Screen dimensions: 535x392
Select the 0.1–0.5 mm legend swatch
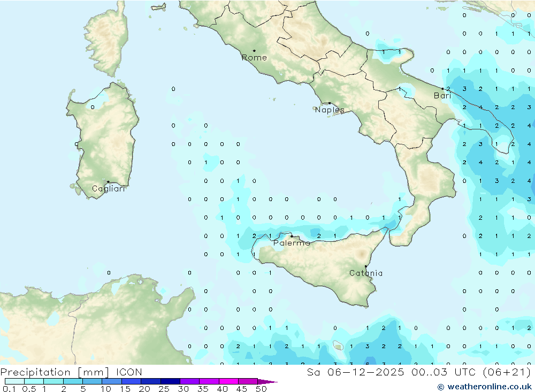pos(14,381)
